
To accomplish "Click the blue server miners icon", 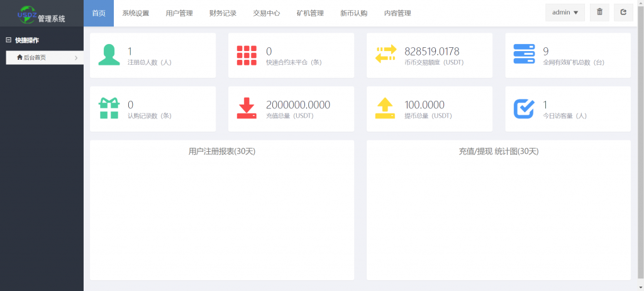I will [524, 54].
